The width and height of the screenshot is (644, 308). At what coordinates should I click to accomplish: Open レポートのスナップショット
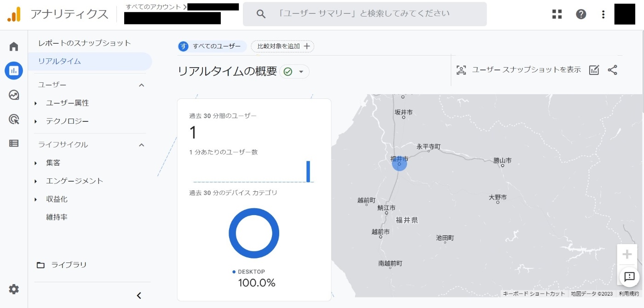click(x=85, y=43)
